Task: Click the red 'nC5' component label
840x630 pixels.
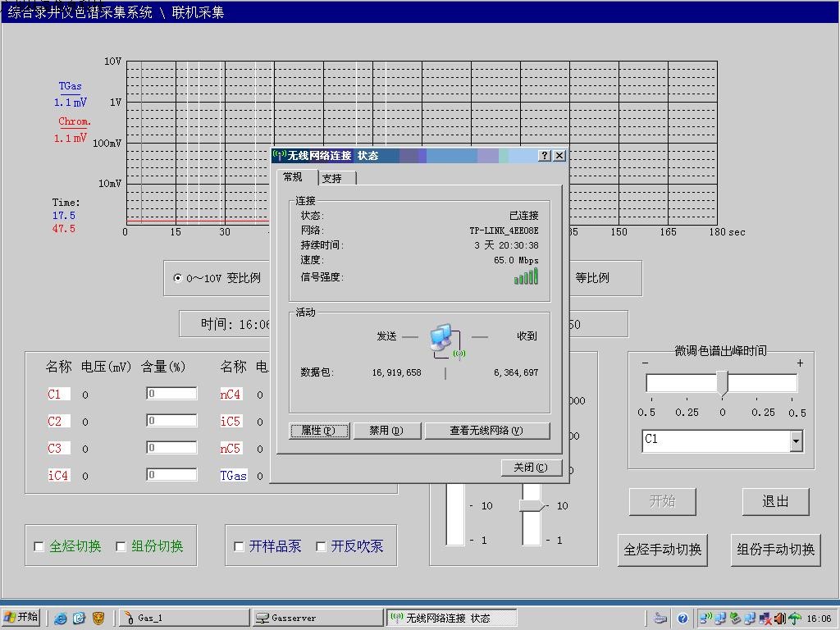Action: coord(231,448)
